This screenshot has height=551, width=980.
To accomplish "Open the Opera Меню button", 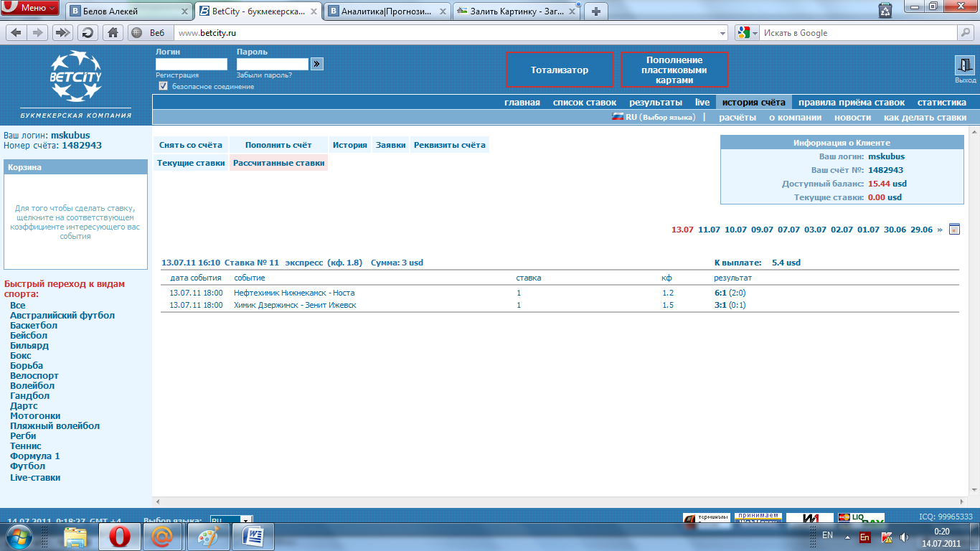I will click(29, 9).
